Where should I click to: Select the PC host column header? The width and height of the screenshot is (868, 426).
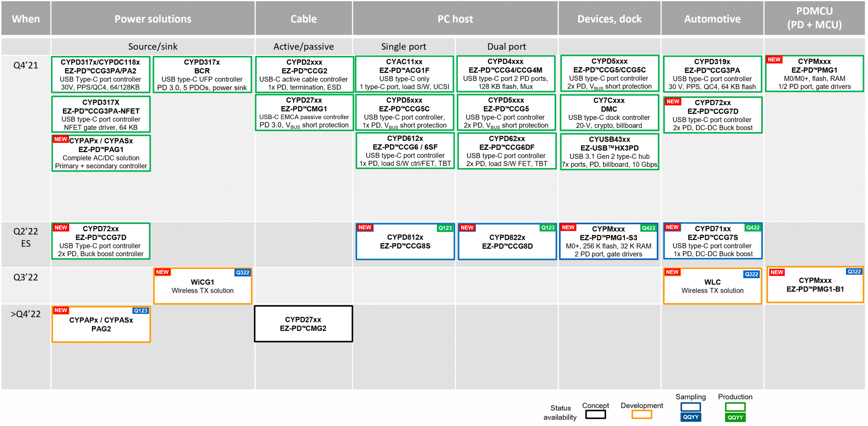coord(455,19)
